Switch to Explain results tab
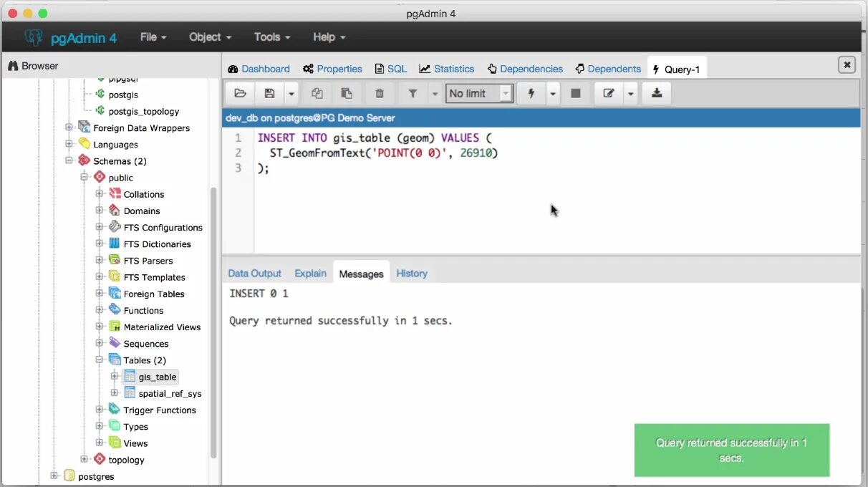Screen dimensions: 868x487 310,273
